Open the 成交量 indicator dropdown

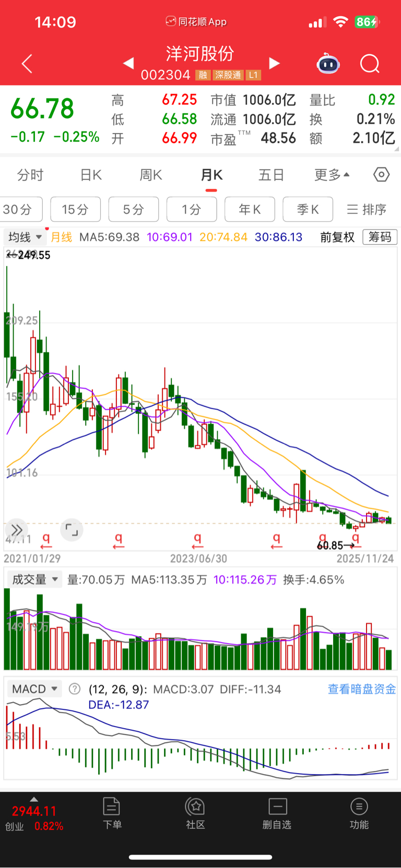[x=34, y=579]
